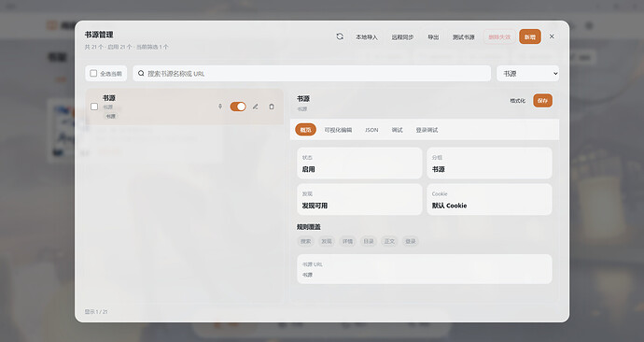Image resolution: width=644 pixels, height=342 pixels.
Task: Refresh the book source list
Action: click(x=340, y=36)
